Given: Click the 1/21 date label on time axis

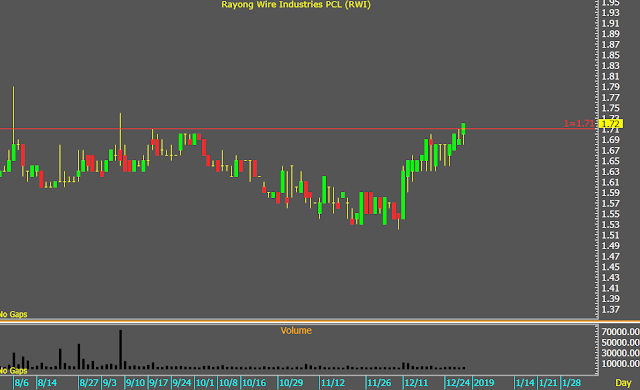Looking at the screenshot, I should (548, 383).
